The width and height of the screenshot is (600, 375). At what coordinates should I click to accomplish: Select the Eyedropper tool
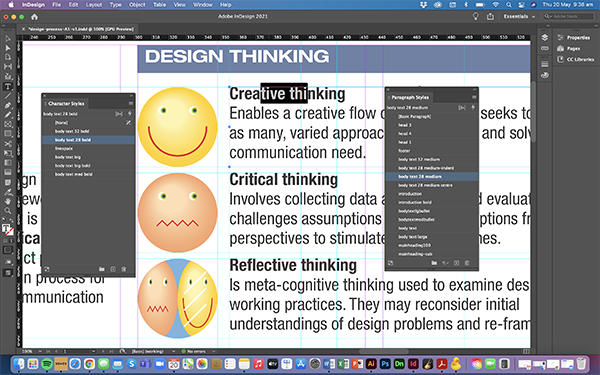(x=8, y=192)
